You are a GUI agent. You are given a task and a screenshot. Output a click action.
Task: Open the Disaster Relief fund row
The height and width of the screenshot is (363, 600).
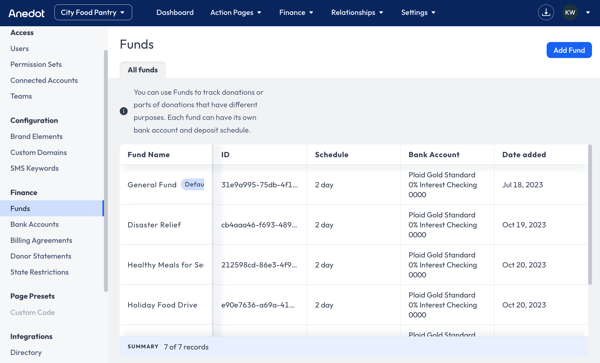tap(354, 225)
